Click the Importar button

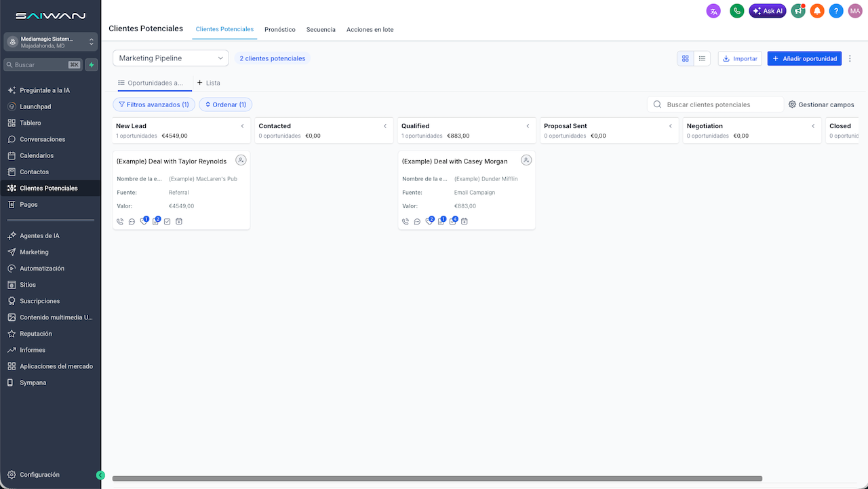pyautogui.click(x=740, y=59)
